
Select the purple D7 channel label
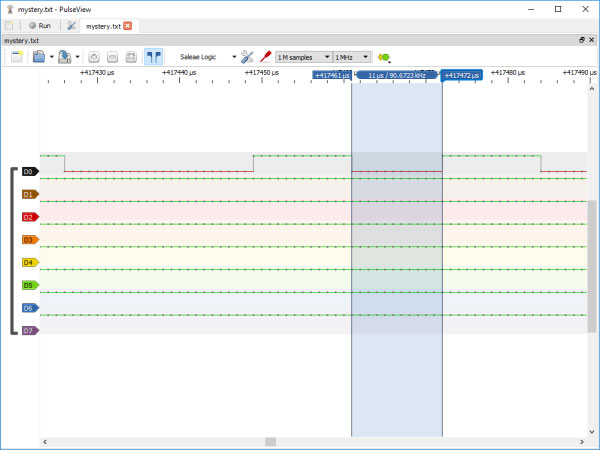click(x=30, y=331)
